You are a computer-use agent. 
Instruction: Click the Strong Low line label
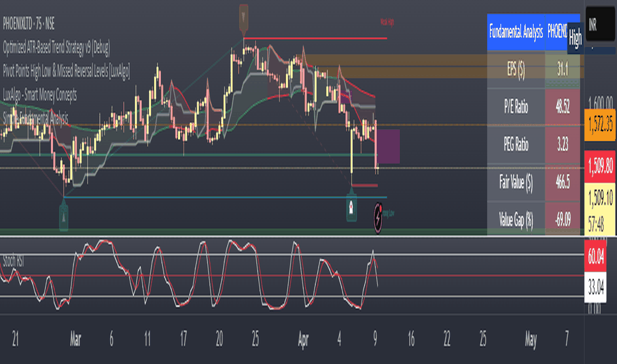tap(389, 213)
